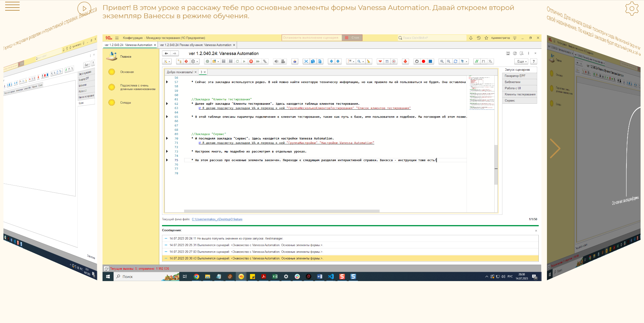Click the paste clipboard icon
The width and height of the screenshot is (644, 323).
[320, 62]
